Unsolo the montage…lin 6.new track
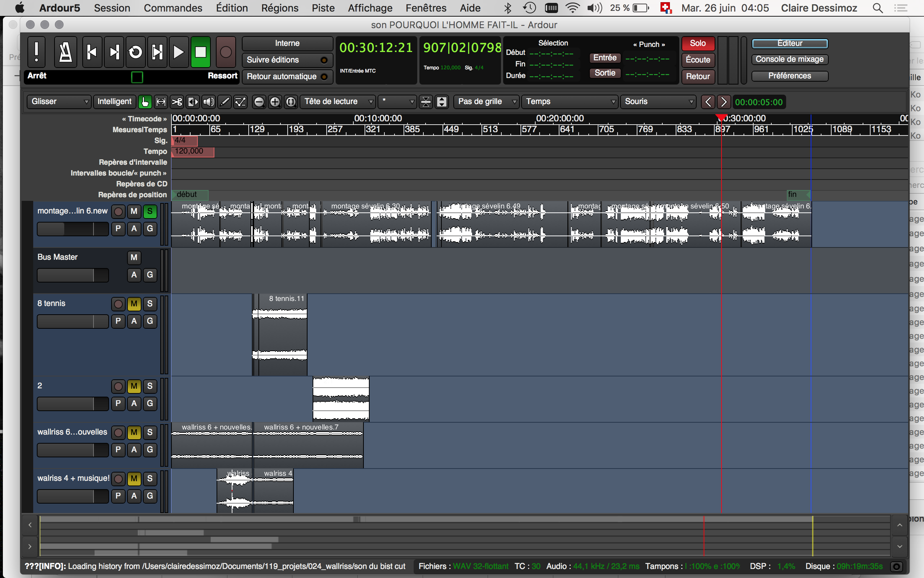Image resolution: width=924 pixels, height=578 pixels. 150,211
